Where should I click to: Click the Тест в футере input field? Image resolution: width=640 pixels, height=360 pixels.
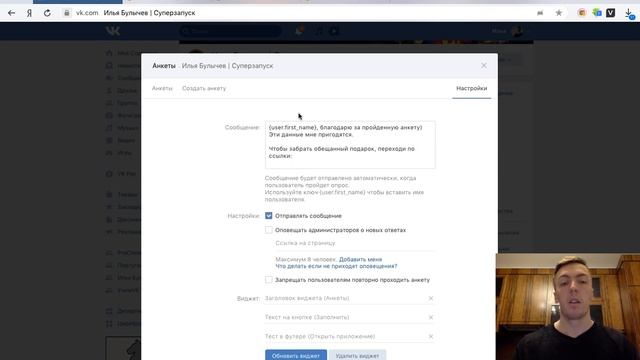coord(345,336)
